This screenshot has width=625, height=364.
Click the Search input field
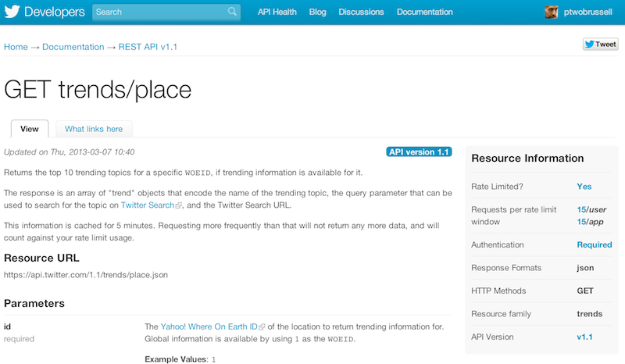166,12
